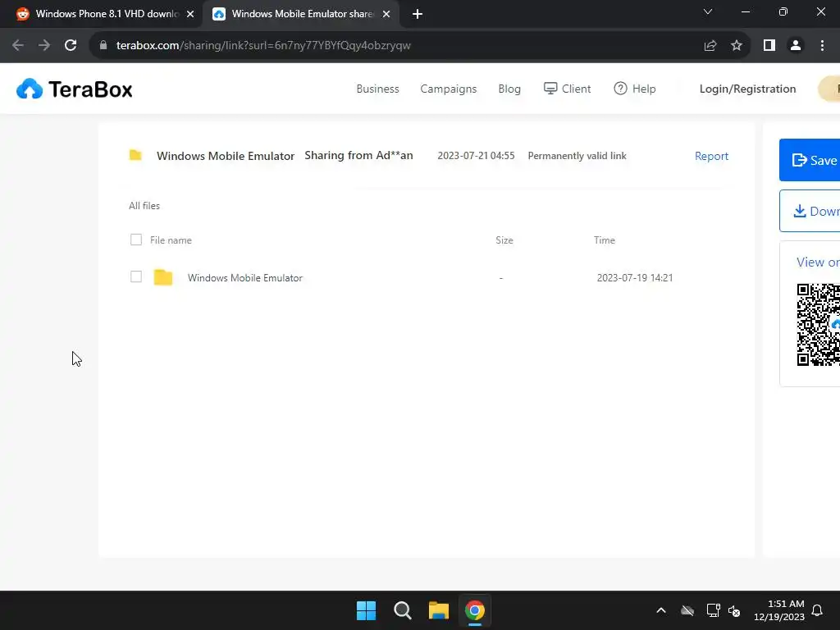The image size is (840, 630).
Task: Click the OneDrive tray icon
Action: [x=687, y=610]
